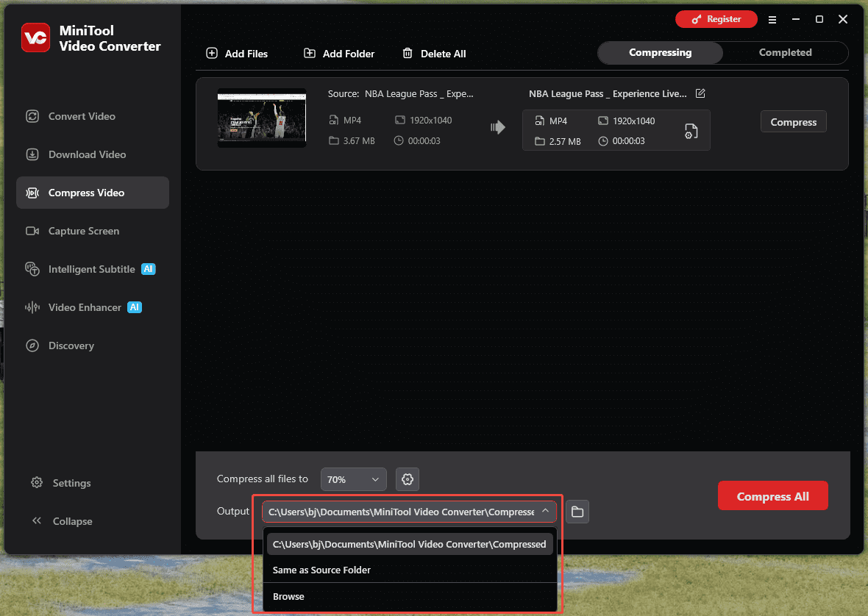This screenshot has height=616, width=868.
Task: Click the MiniTool Video Converter logo icon
Action: pos(35,37)
